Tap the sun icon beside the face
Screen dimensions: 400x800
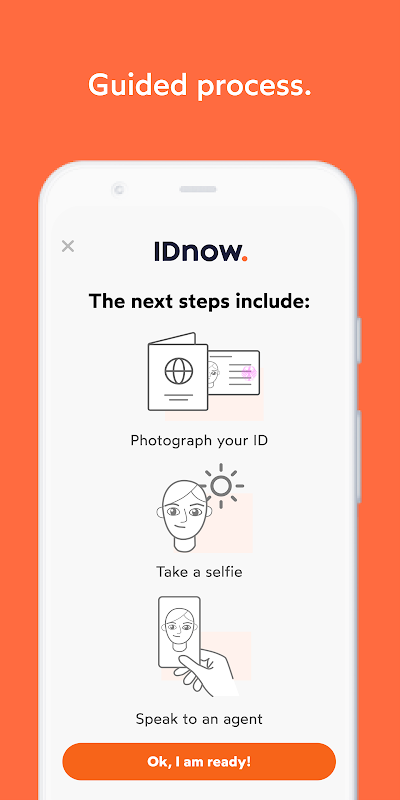click(221, 486)
